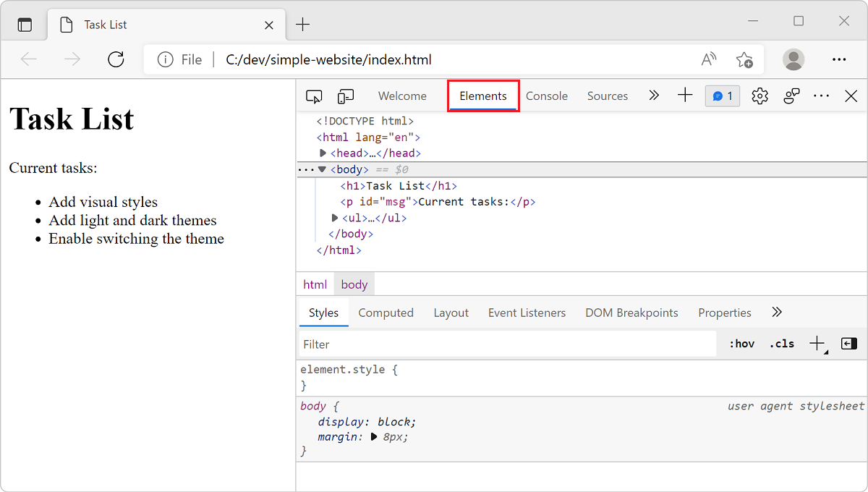Toggle device emulation mode icon
Viewport: 868px width, 492px height.
(x=346, y=96)
